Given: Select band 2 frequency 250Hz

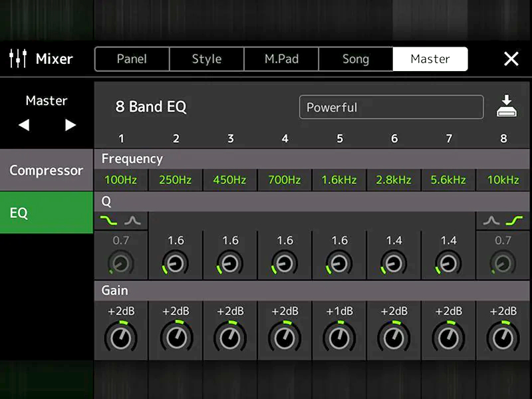Looking at the screenshot, I should pyautogui.click(x=176, y=180).
